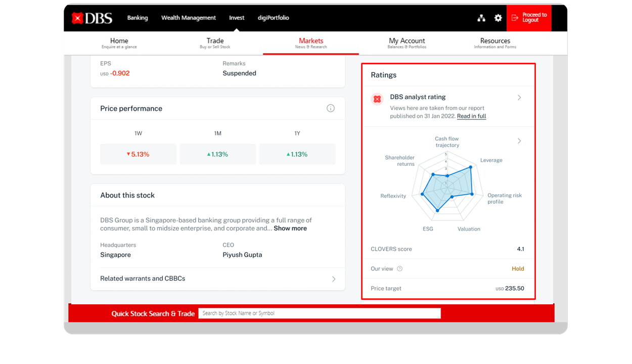Image resolution: width=632 pixels, height=364 pixels.
Task: Click the Valuation chart label
Action: (469, 229)
